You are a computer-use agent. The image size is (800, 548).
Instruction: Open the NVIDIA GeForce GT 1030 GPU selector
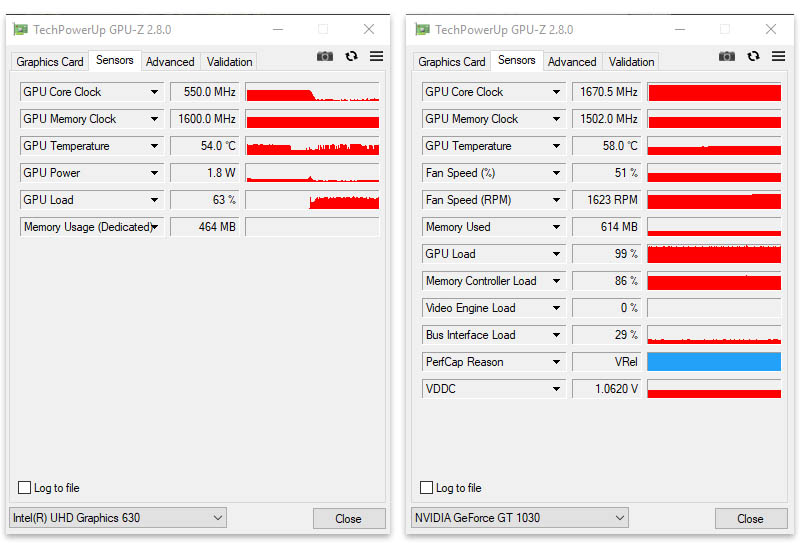point(520,517)
